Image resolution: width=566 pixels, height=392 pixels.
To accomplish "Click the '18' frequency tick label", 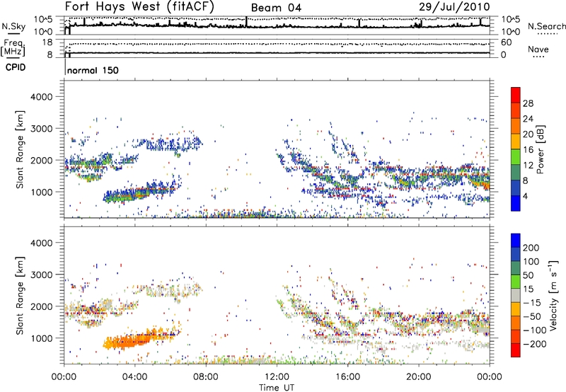I will click(47, 42).
